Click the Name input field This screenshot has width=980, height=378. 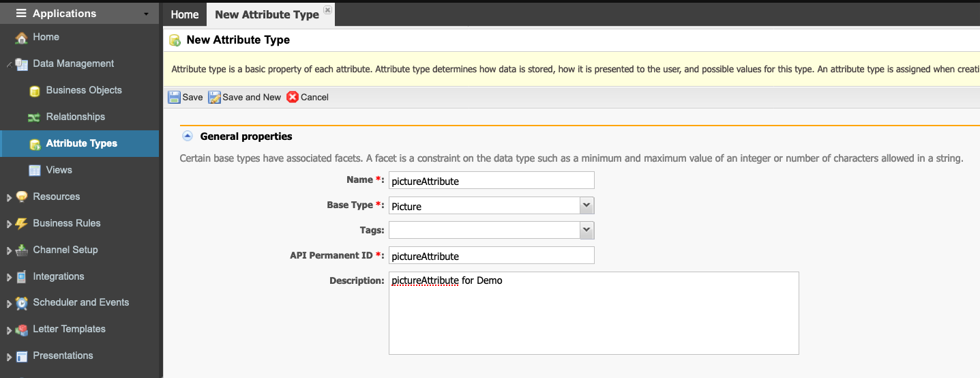click(x=492, y=180)
